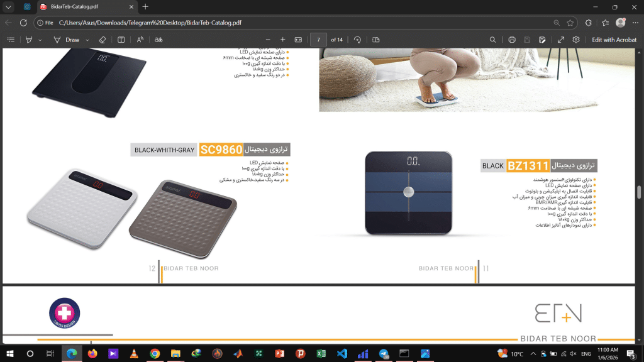
Task: Click the vertical scrollbar thumb
Action: point(639,192)
